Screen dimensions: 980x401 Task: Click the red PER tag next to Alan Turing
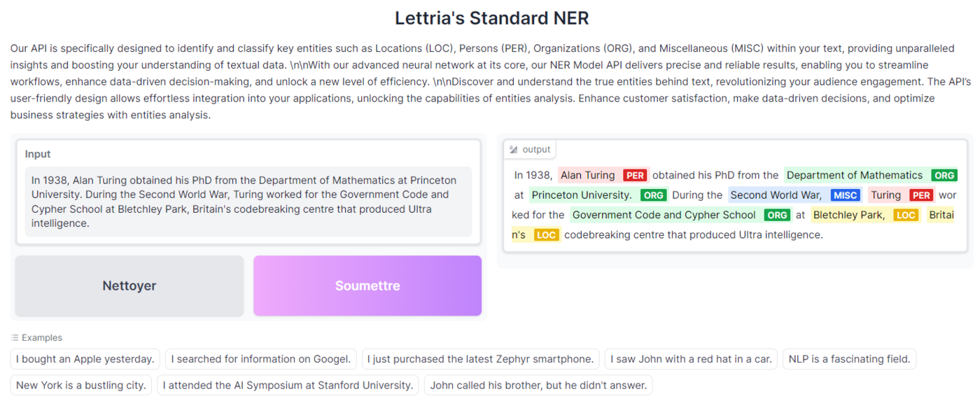(635, 176)
